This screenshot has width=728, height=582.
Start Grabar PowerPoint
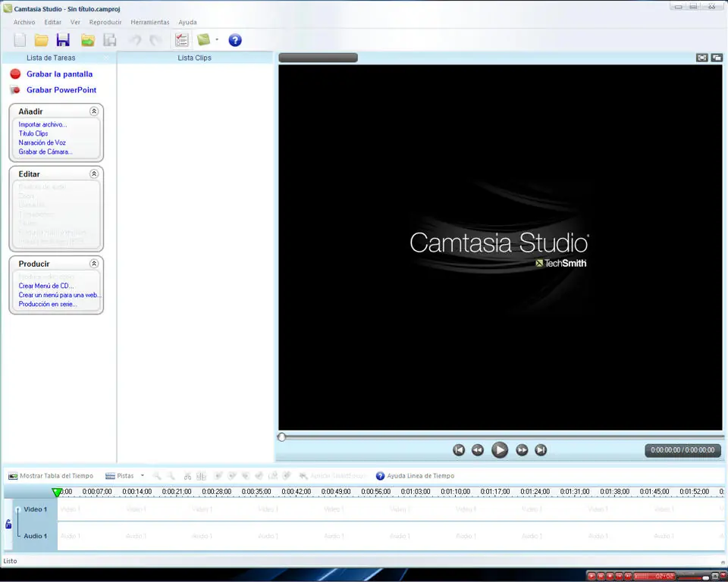(61, 90)
